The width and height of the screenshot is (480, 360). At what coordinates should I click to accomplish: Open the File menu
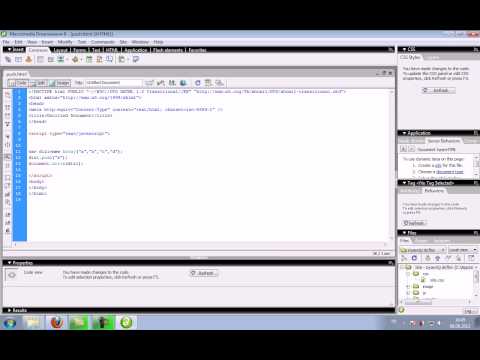coord(6,42)
